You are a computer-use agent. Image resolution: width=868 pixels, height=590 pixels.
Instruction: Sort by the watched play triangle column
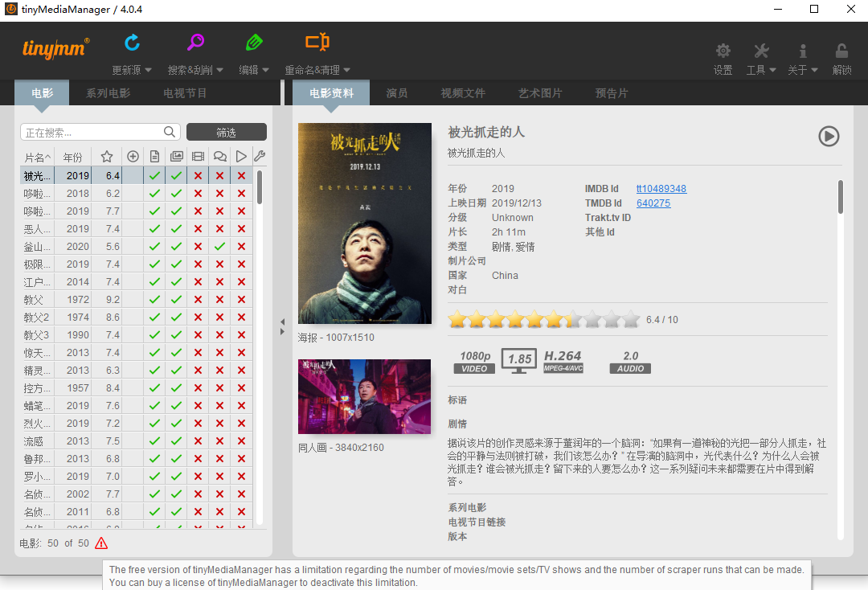click(x=241, y=157)
